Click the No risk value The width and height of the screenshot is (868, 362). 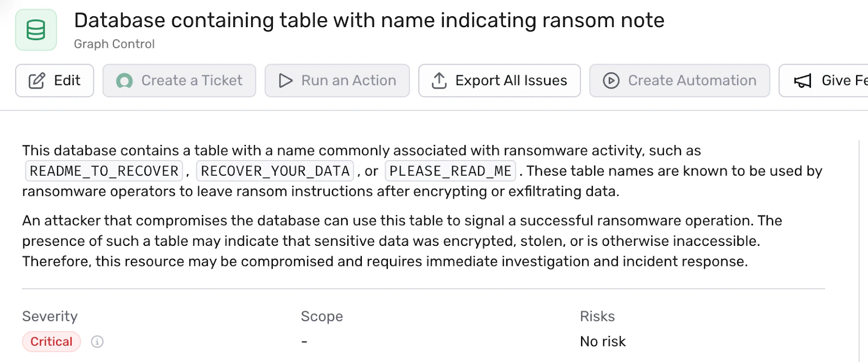[x=603, y=341]
